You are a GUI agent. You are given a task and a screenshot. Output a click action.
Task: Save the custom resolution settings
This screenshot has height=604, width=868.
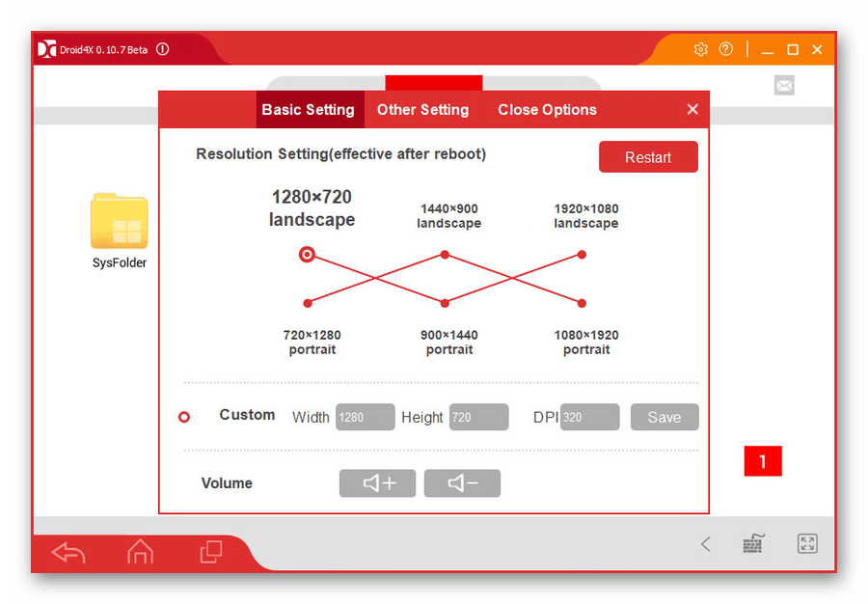click(664, 417)
